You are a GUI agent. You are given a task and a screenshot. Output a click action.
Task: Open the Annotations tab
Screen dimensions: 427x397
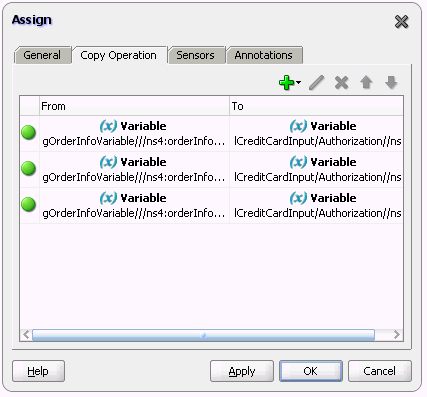[x=264, y=55]
